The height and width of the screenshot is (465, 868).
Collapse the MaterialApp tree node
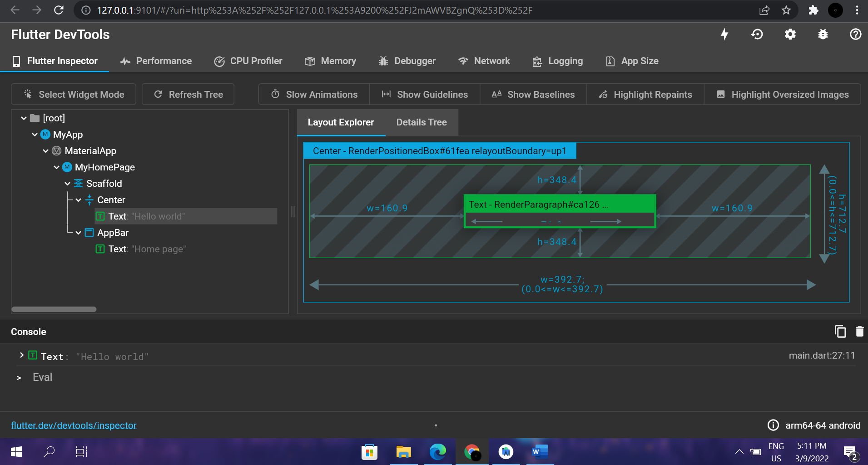pyautogui.click(x=45, y=151)
